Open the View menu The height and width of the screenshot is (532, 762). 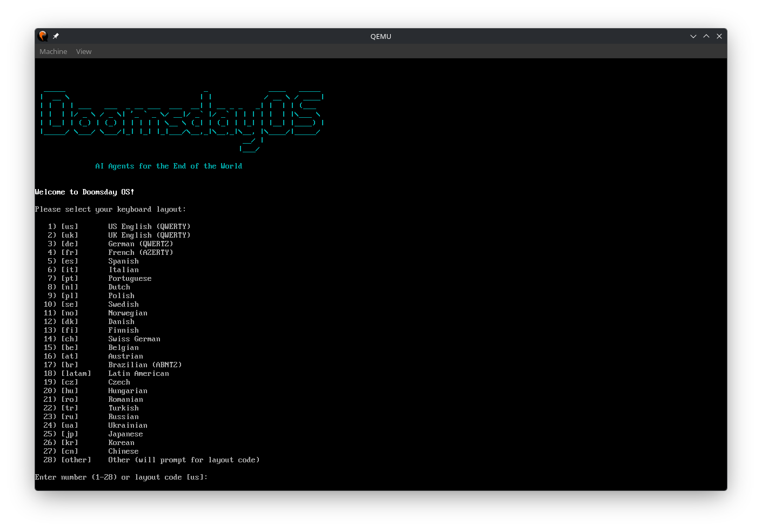[84, 51]
